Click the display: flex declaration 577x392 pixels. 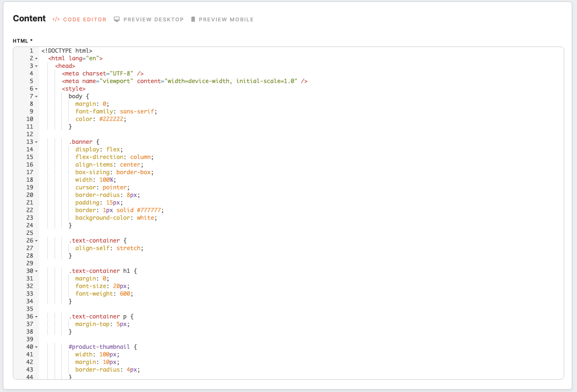point(99,149)
